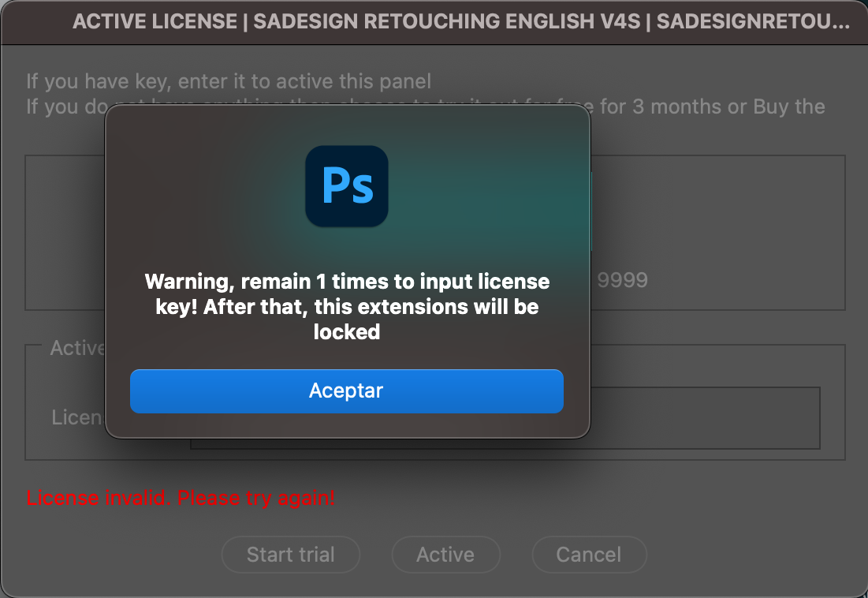This screenshot has height=598, width=868.
Task: Click the word 'locked' in the warning
Action: click(x=347, y=332)
